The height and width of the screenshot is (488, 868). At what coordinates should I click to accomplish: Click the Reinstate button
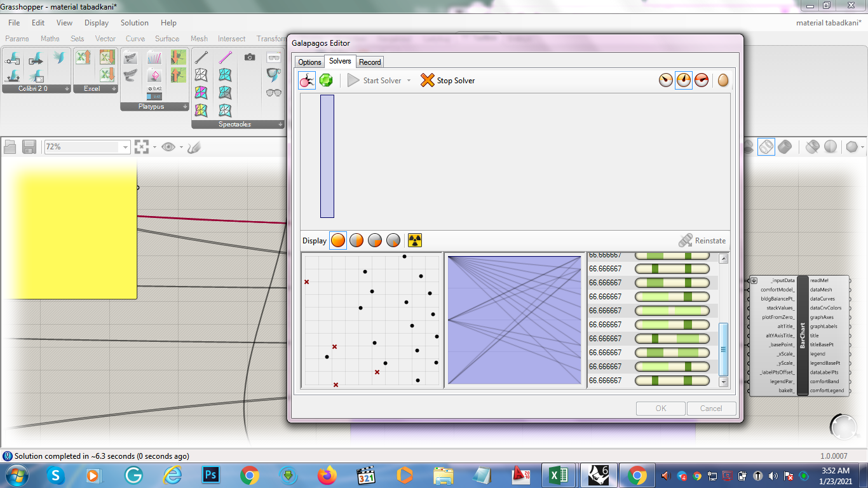point(702,241)
